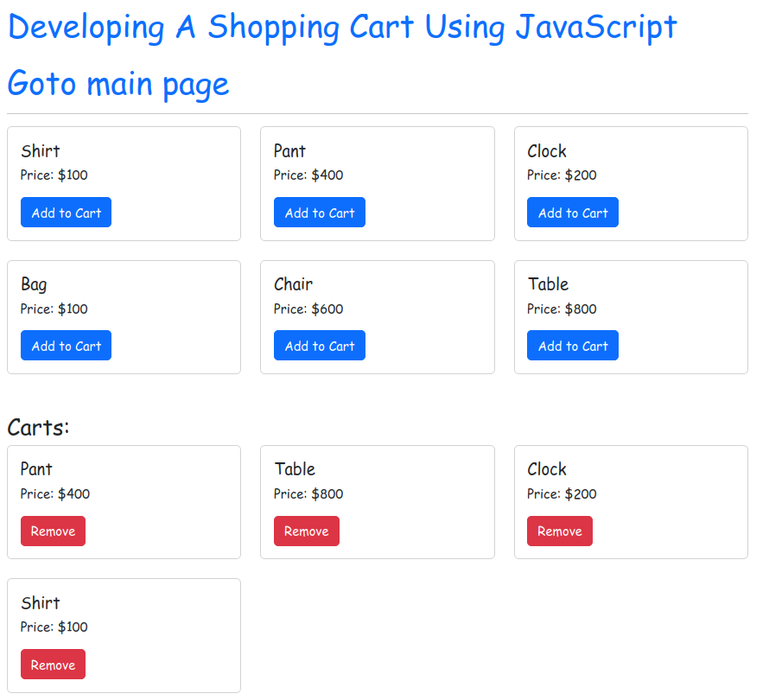Click the Developing A Shopping Cart title link
This screenshot has width=769, height=700.
click(x=342, y=28)
